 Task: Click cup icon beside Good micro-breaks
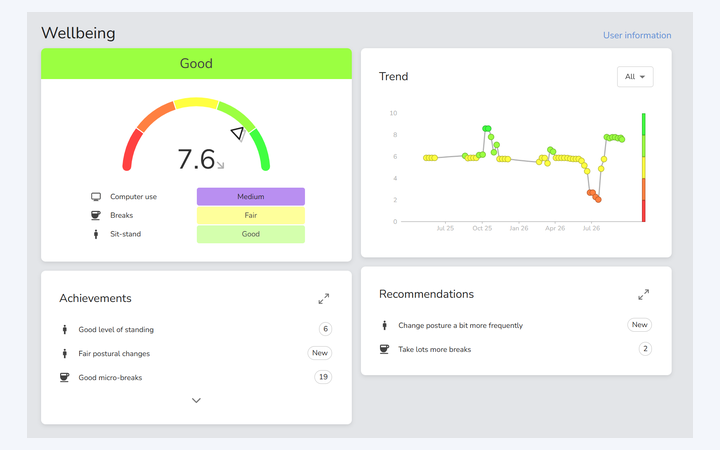pos(64,377)
